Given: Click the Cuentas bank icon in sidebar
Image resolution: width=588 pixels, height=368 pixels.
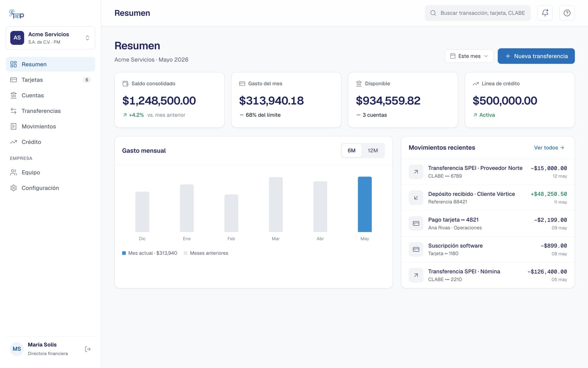Looking at the screenshot, I should pyautogui.click(x=13, y=95).
